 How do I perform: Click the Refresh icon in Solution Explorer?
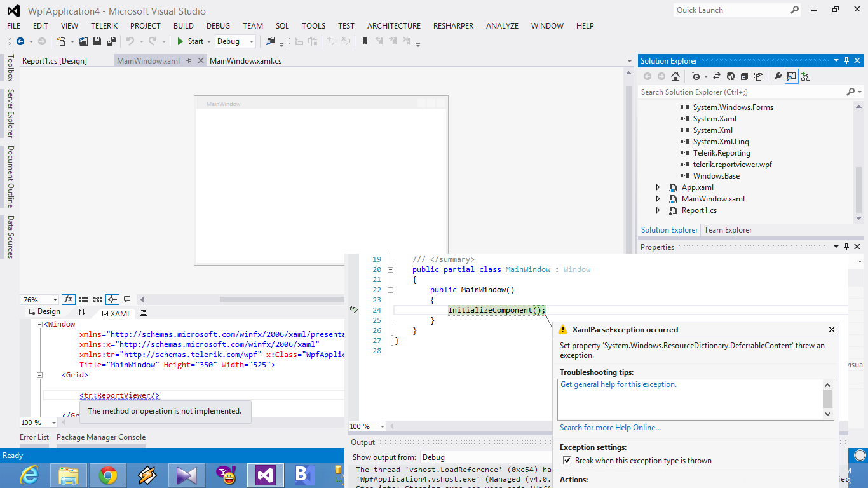(730, 76)
